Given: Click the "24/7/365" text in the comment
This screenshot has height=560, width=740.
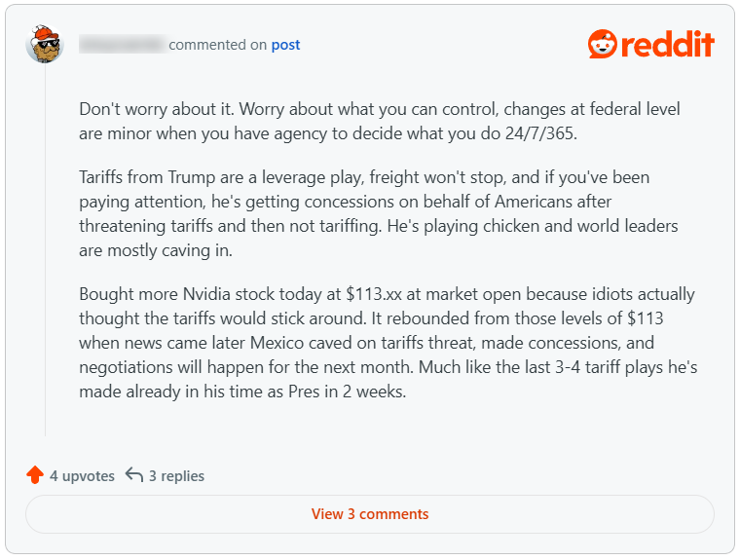Looking at the screenshot, I should (541, 133).
